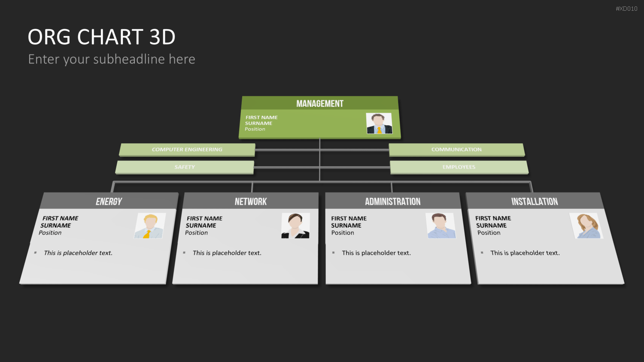Click the SAFETY box

[x=185, y=167]
